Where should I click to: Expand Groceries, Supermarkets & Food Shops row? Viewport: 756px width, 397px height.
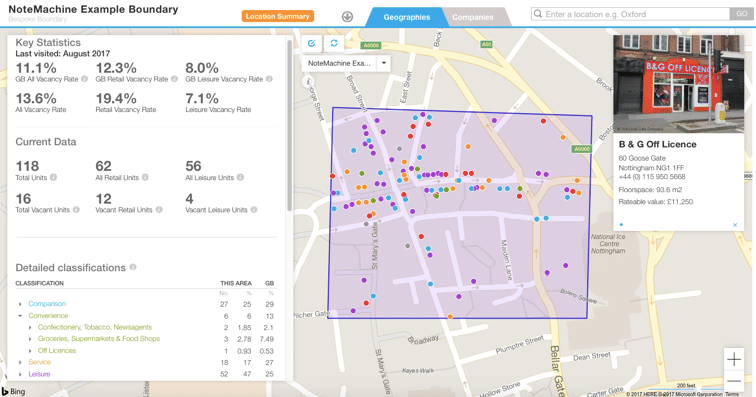tap(30, 339)
